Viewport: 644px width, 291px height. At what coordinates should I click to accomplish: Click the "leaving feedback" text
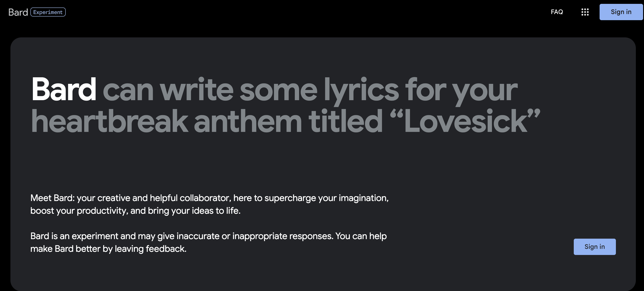tap(150, 249)
